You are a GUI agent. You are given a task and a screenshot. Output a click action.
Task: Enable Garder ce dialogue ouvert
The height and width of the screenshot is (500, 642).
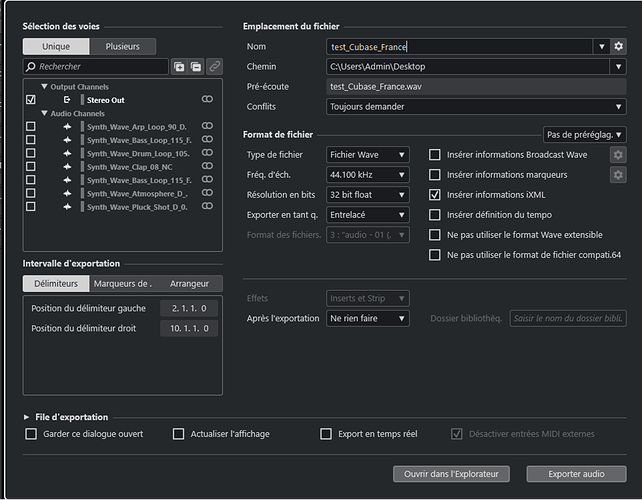pyautogui.click(x=31, y=434)
